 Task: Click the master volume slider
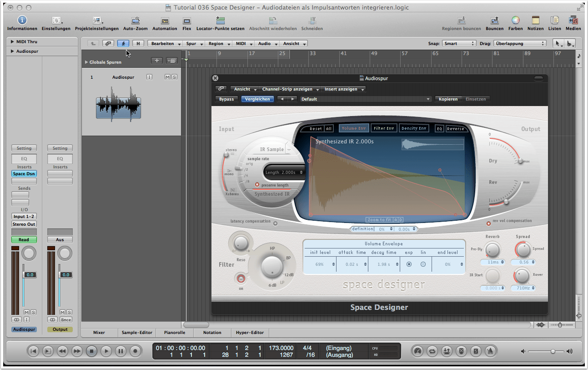(x=553, y=351)
